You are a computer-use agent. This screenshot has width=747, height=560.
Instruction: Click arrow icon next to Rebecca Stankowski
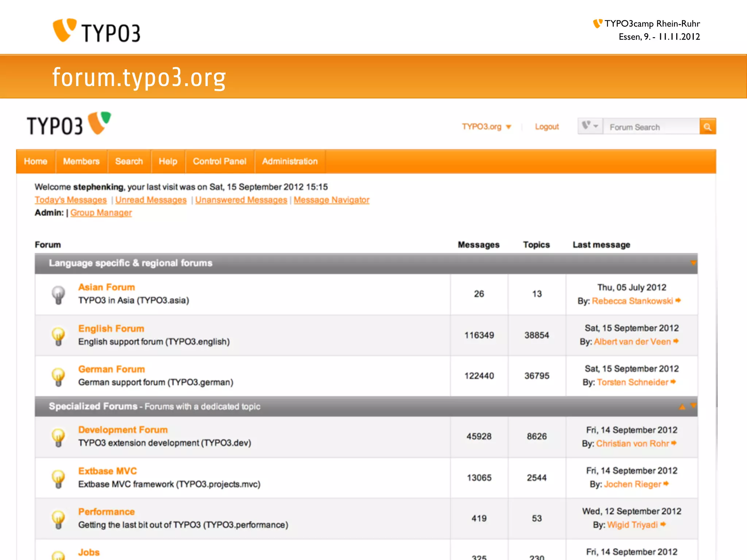678,300
